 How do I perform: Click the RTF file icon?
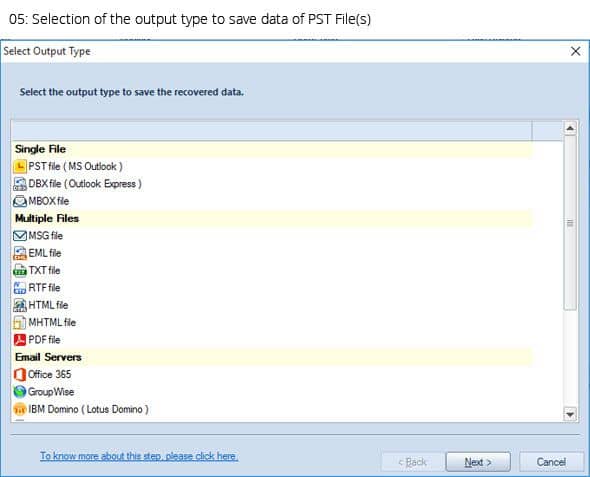(x=20, y=288)
